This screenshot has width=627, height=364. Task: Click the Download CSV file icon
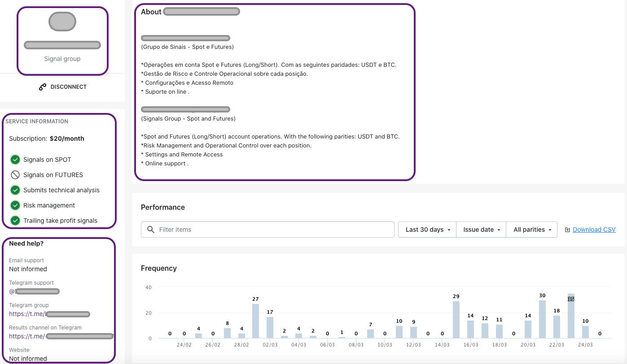(x=567, y=230)
